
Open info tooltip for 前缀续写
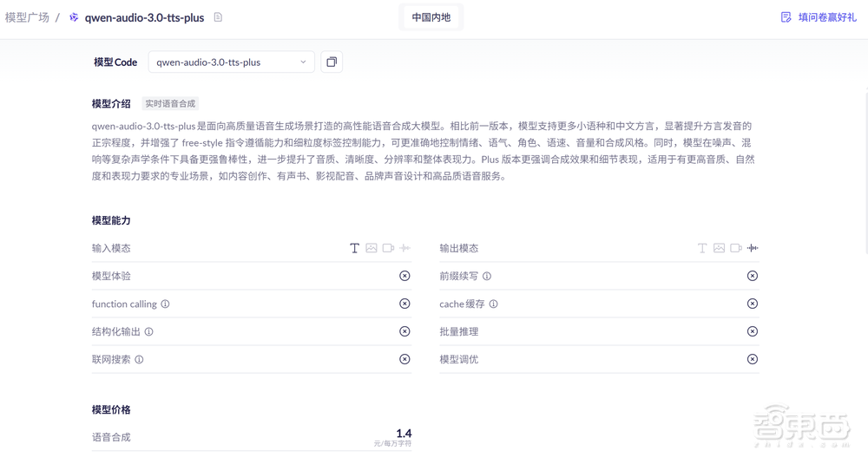[x=487, y=276]
